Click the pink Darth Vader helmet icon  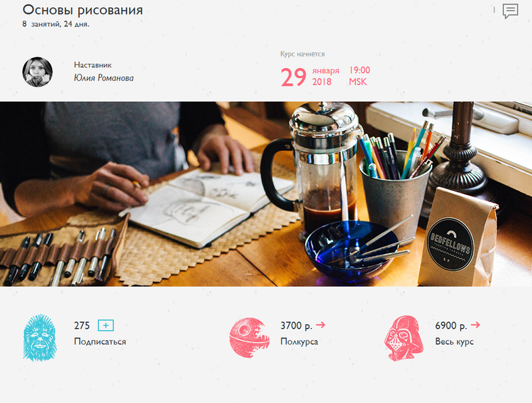[x=404, y=338]
